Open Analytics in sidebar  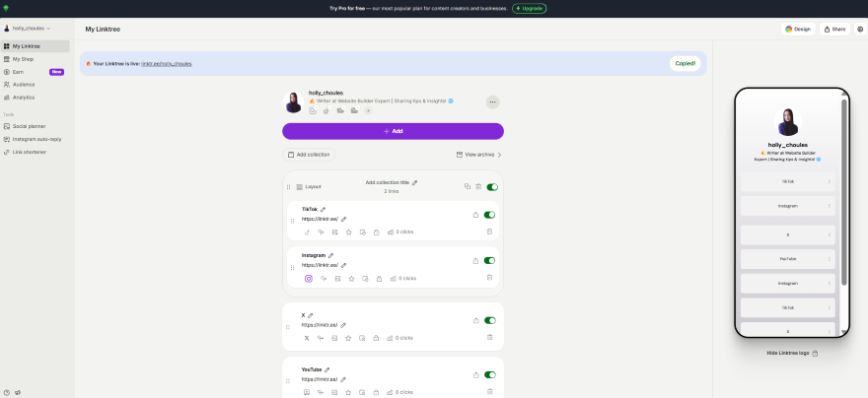point(36,98)
